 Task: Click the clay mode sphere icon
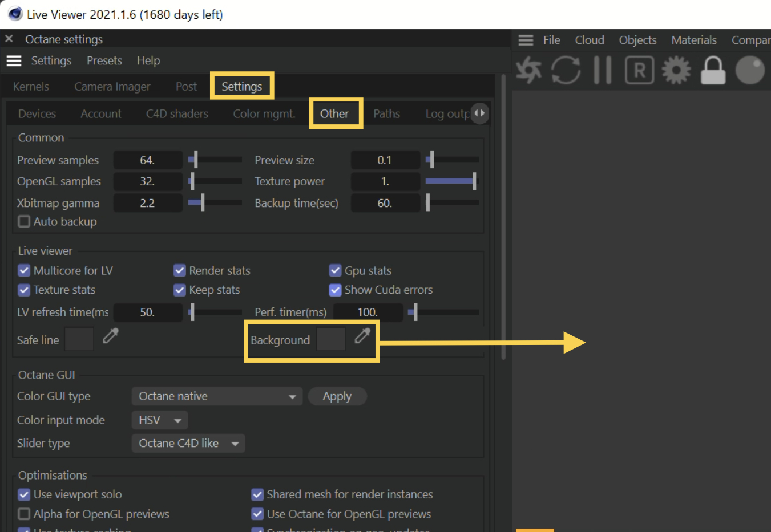[x=750, y=70]
